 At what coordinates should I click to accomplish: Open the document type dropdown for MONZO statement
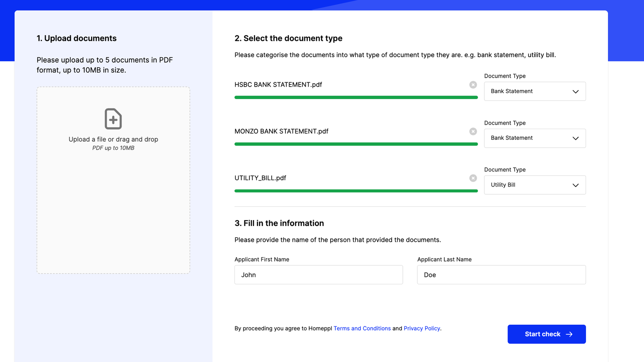tap(535, 138)
